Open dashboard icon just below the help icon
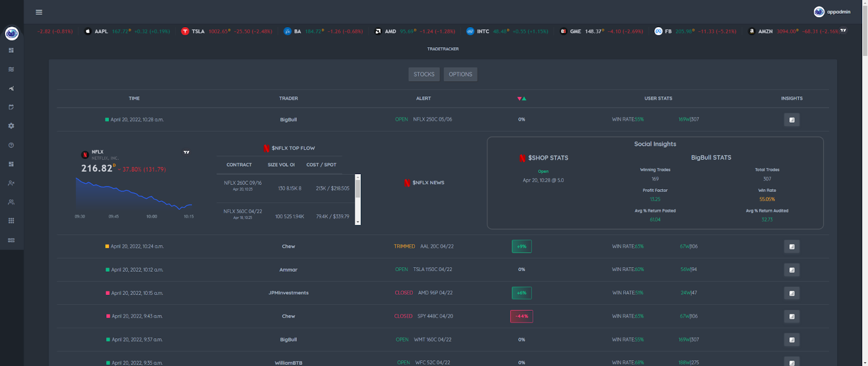Viewport: 868px width, 366px height. point(11,164)
